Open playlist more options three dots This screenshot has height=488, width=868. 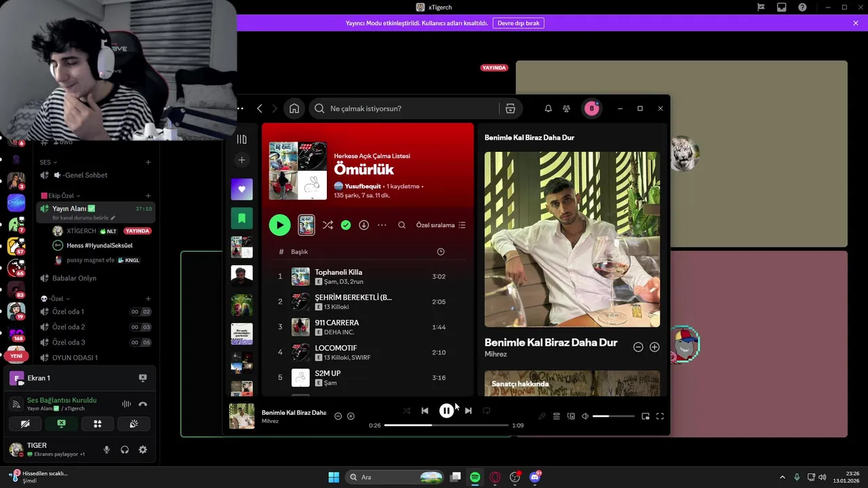point(382,225)
